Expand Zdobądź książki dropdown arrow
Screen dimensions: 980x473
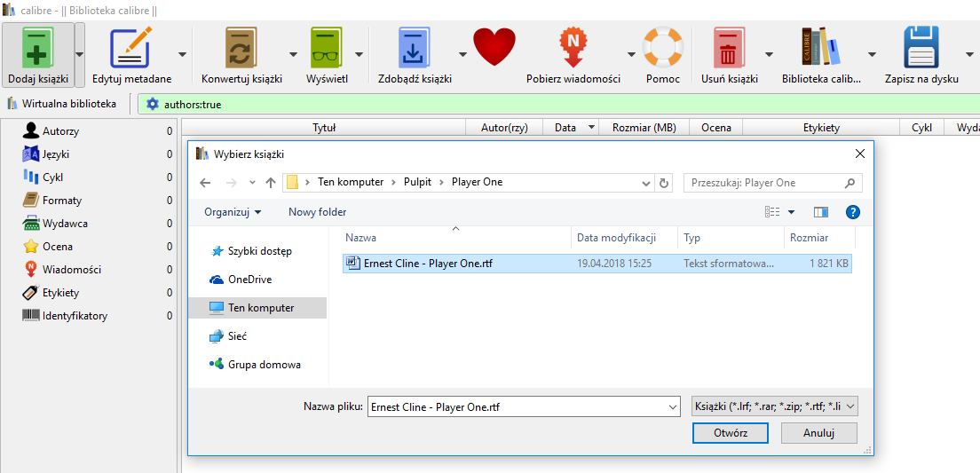point(462,55)
